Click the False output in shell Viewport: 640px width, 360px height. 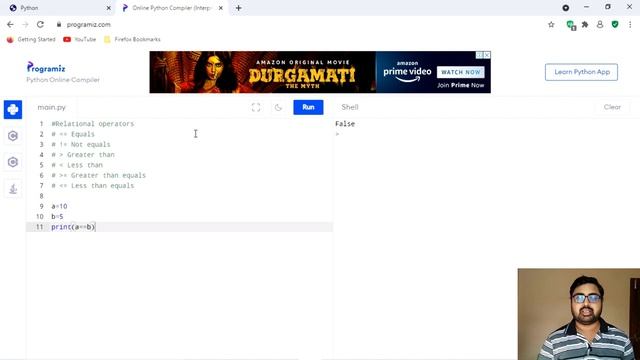coord(345,124)
